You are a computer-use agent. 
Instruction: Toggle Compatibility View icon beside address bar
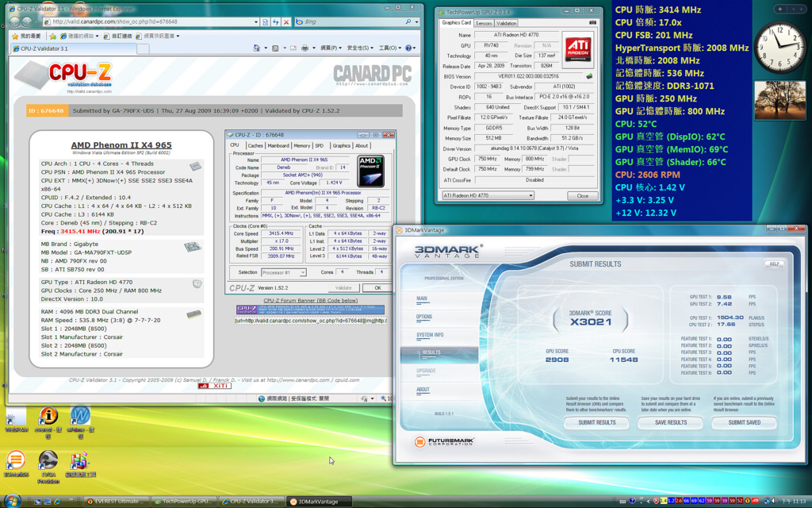[x=266, y=21]
